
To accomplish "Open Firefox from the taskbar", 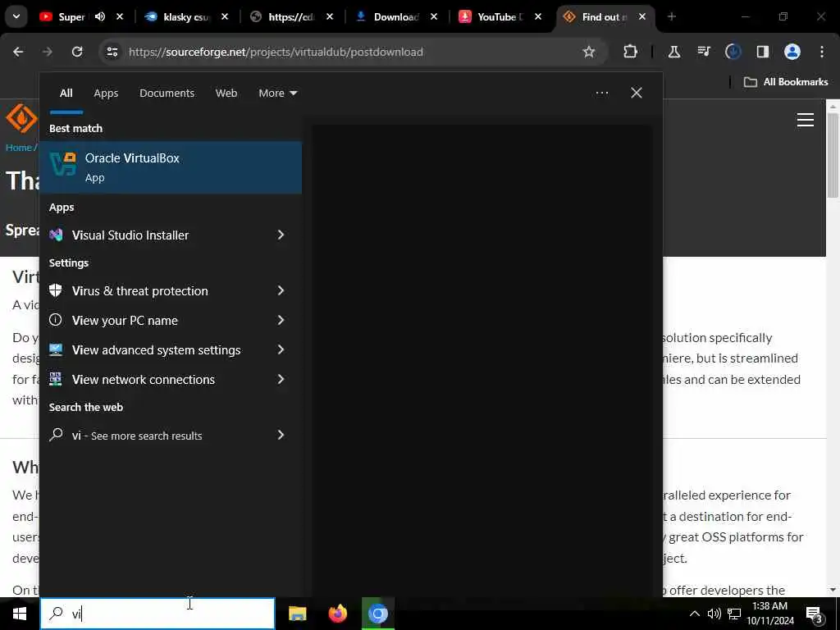I will (x=337, y=614).
